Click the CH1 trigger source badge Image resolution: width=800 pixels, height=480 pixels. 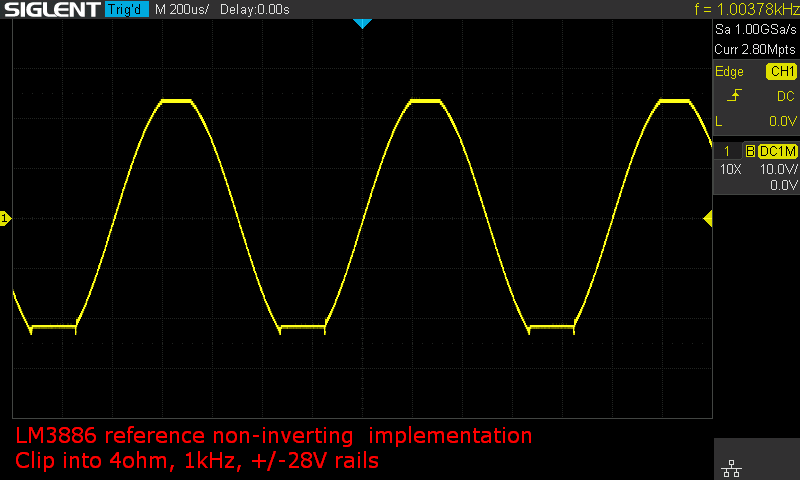coord(782,71)
